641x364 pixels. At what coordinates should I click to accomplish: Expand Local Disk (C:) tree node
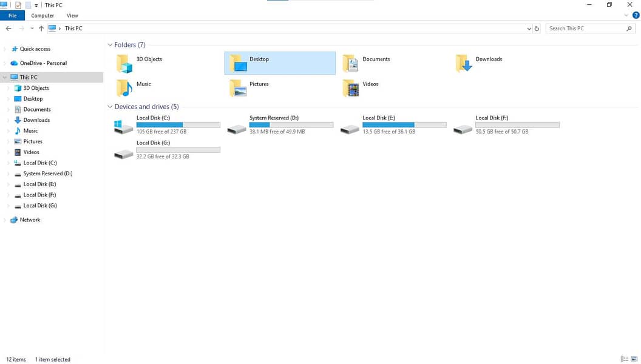click(8, 163)
